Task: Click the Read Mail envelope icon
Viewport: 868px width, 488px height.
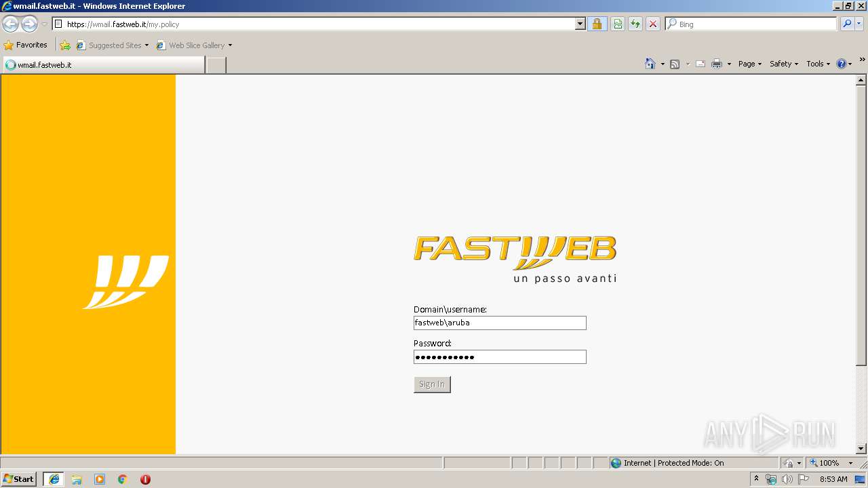Action: click(701, 64)
